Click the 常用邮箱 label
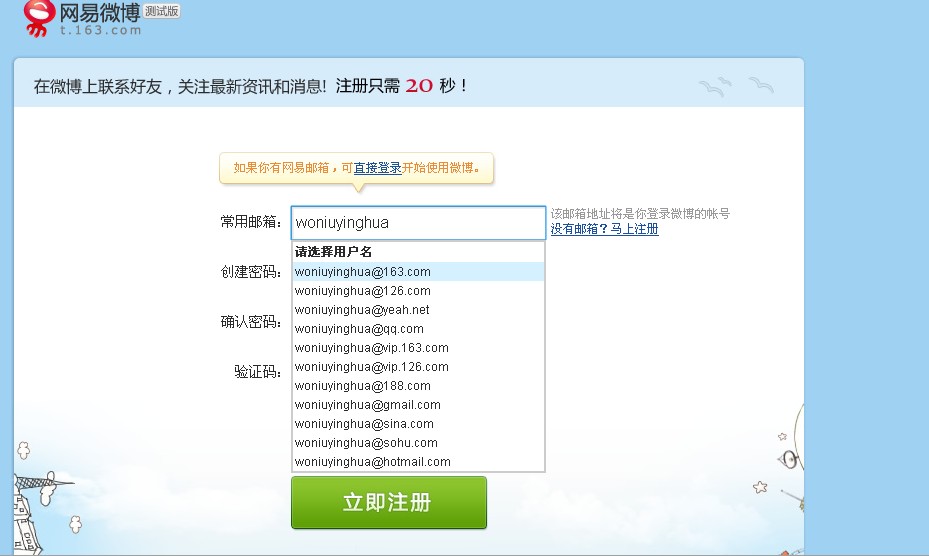The image size is (929, 556). coord(251,222)
